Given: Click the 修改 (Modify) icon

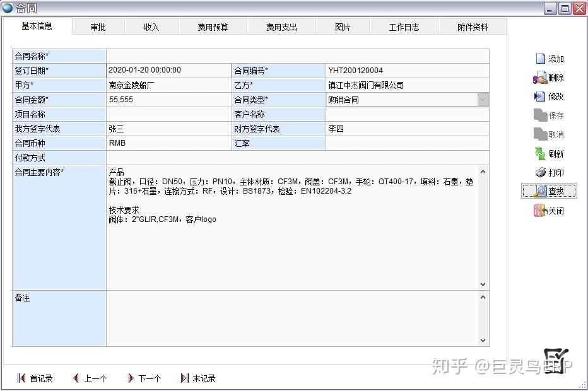Looking at the screenshot, I should 539,96.
